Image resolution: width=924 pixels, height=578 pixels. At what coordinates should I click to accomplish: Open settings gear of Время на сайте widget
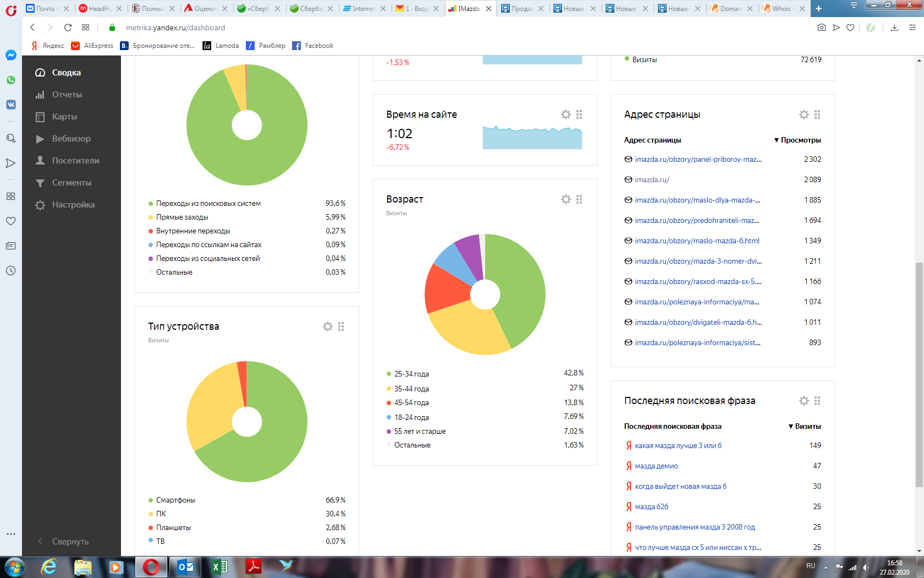click(x=566, y=114)
